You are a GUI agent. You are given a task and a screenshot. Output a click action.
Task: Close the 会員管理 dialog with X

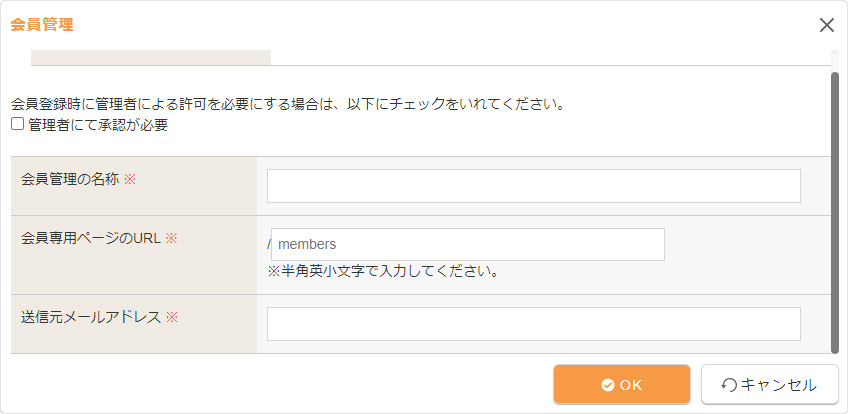pyautogui.click(x=826, y=25)
